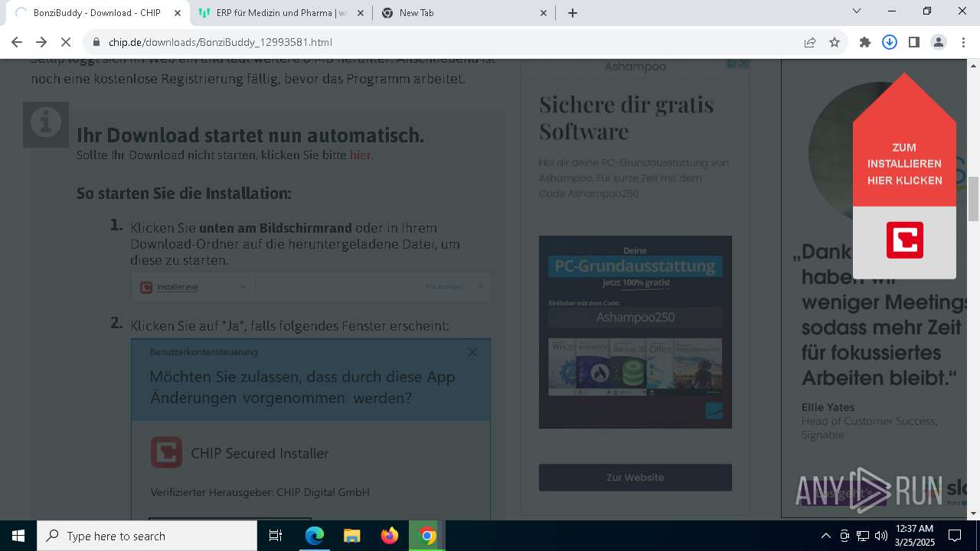The height and width of the screenshot is (551, 980).
Task: Switch to ERP für Medizin und Pharma tab
Action: [x=280, y=12]
